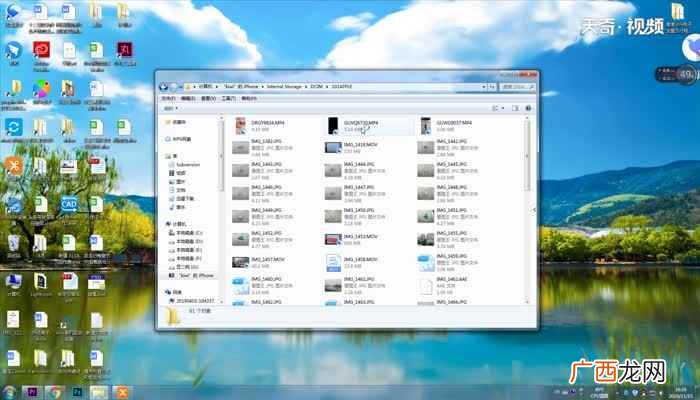The image size is (700, 400).
Task: Open the orange X app on taskbar
Action: (x=121, y=393)
